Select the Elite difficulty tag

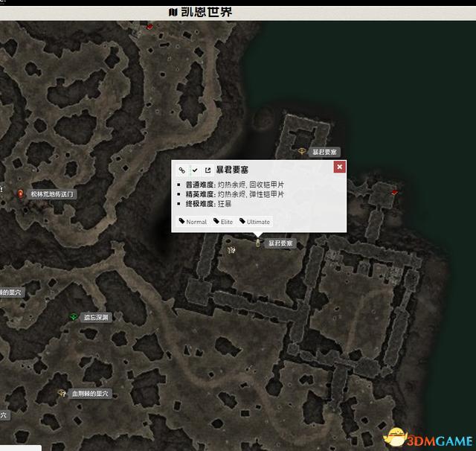click(223, 221)
